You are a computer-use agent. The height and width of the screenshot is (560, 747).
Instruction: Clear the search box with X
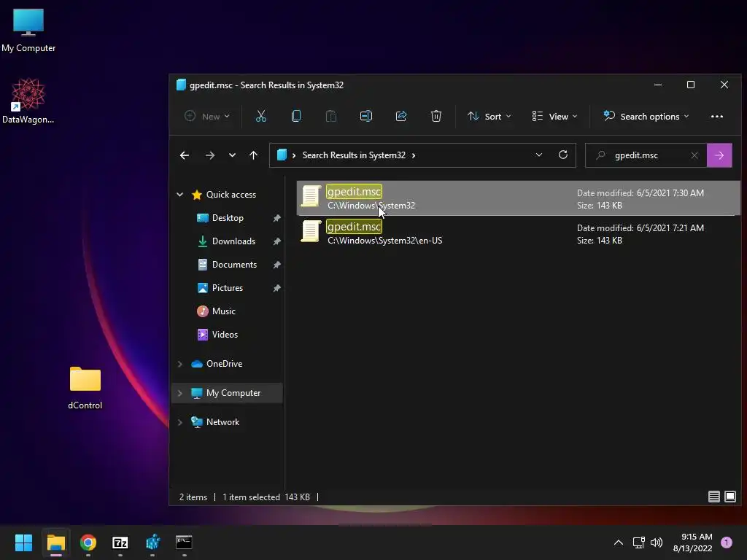coord(694,155)
